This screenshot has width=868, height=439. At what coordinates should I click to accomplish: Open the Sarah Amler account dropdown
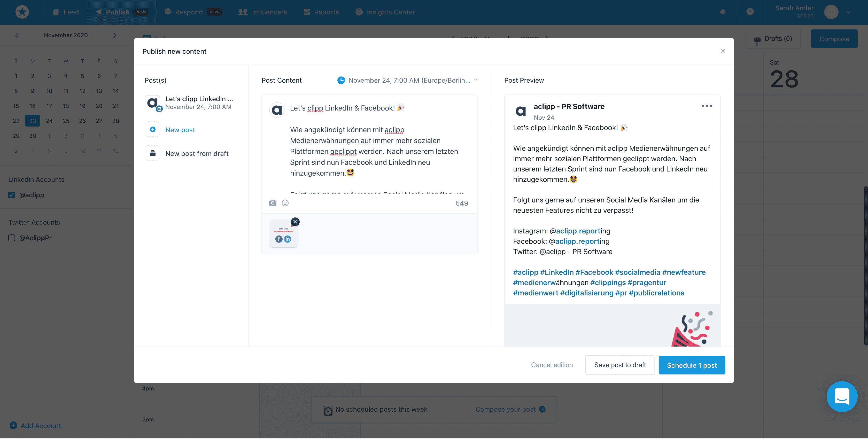point(848,12)
